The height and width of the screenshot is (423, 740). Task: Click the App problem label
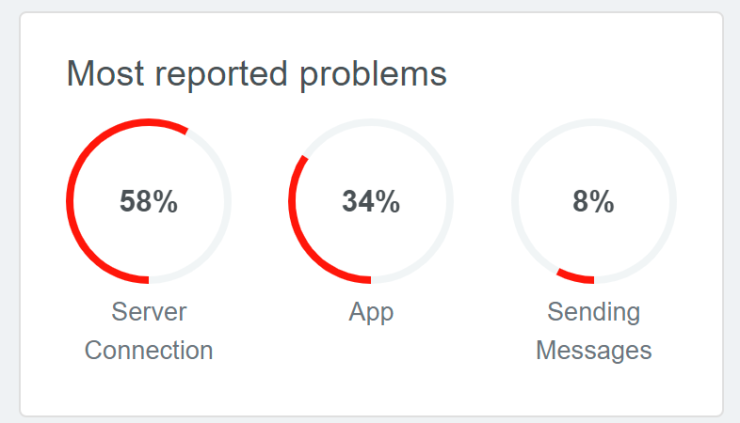[x=371, y=312]
